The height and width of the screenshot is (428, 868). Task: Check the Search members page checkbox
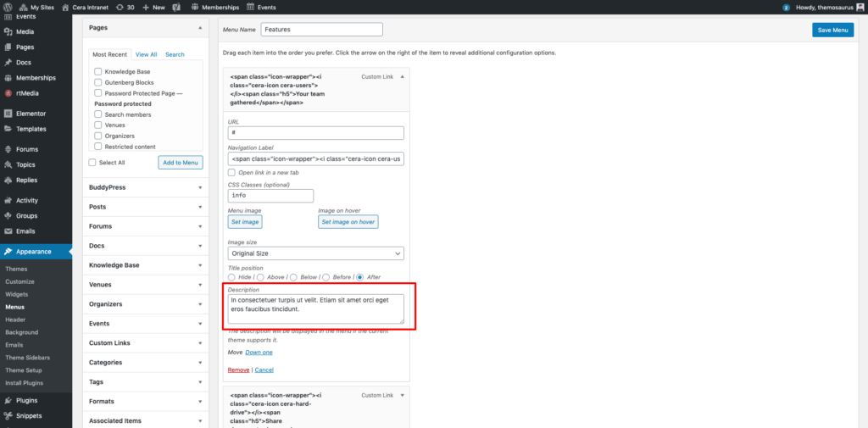point(98,114)
